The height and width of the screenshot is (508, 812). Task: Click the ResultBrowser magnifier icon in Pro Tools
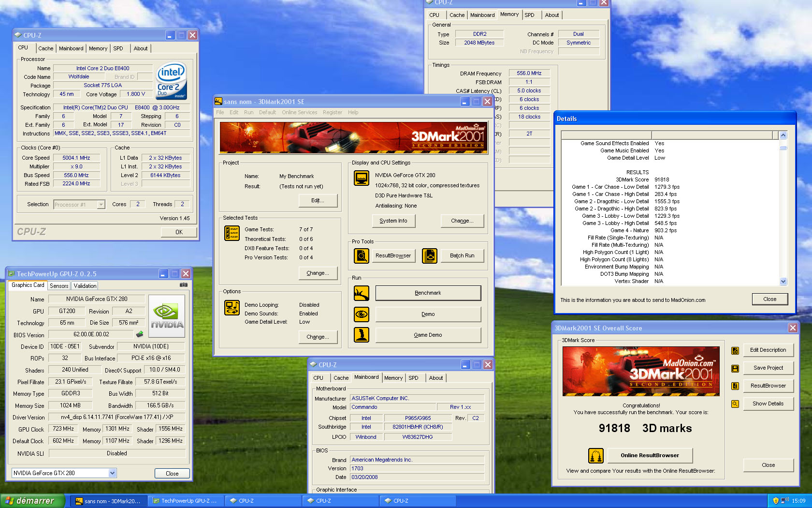(362, 255)
